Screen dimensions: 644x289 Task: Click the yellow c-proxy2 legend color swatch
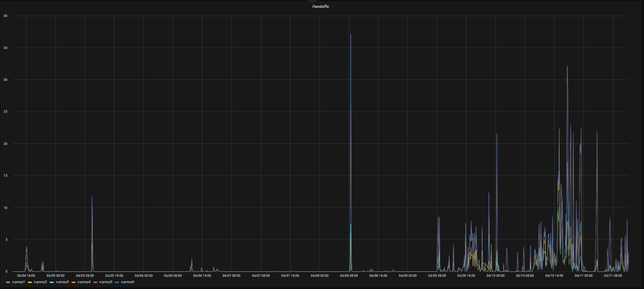tap(30, 282)
